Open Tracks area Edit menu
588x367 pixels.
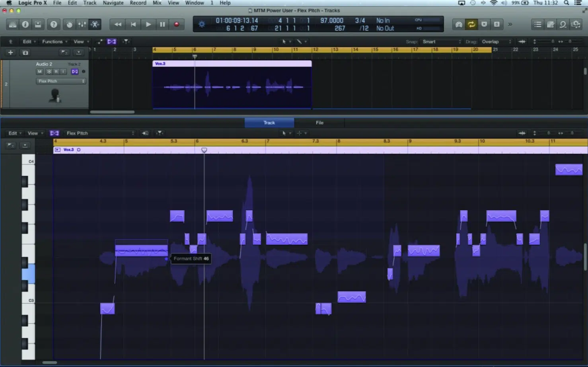pos(29,42)
